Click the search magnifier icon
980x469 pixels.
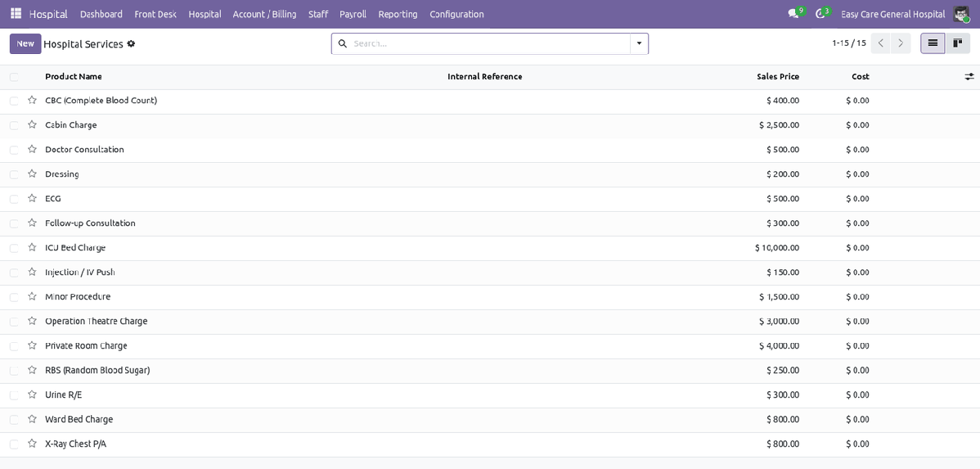click(x=343, y=43)
